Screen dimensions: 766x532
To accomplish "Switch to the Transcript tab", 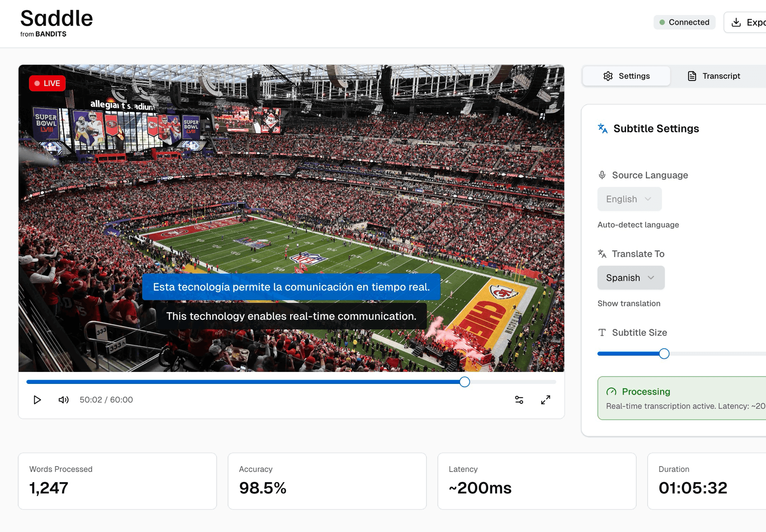I will tap(714, 76).
